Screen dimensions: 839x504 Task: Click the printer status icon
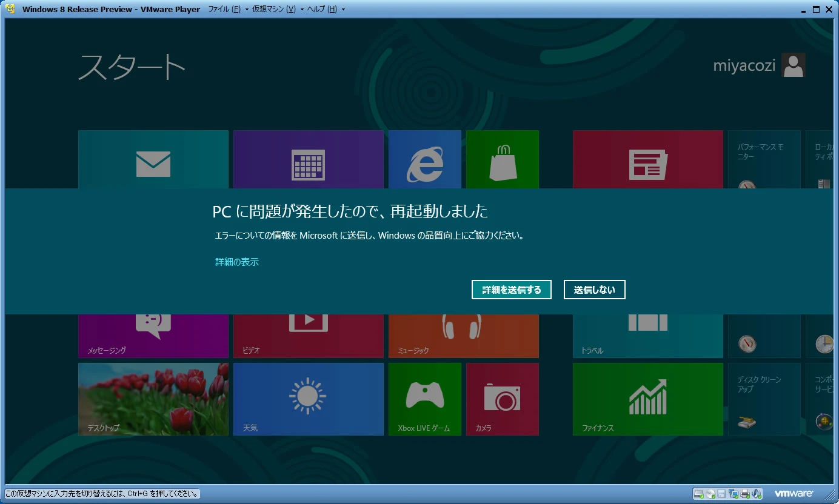[x=745, y=494]
